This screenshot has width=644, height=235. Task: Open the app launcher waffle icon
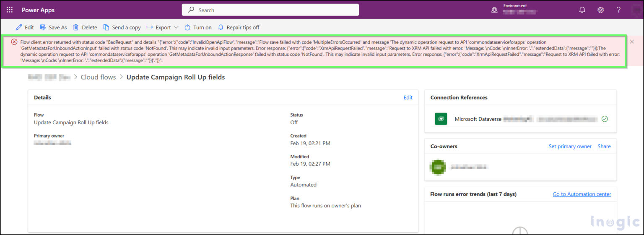(10, 10)
